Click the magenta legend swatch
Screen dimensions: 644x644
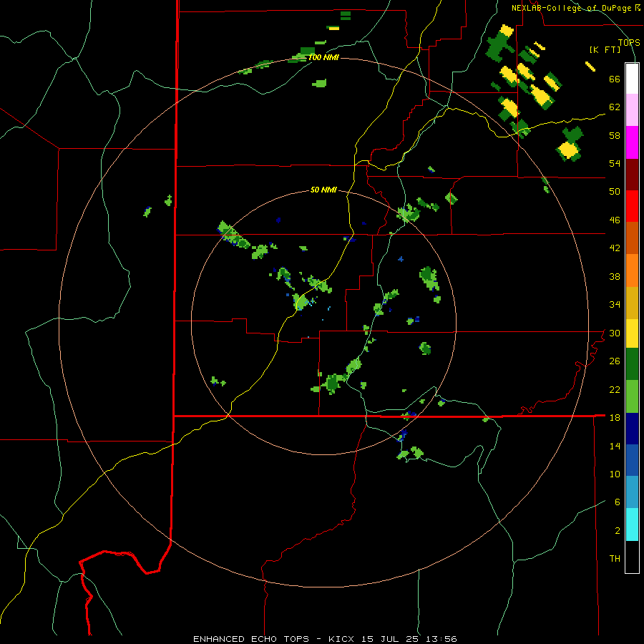click(x=632, y=142)
